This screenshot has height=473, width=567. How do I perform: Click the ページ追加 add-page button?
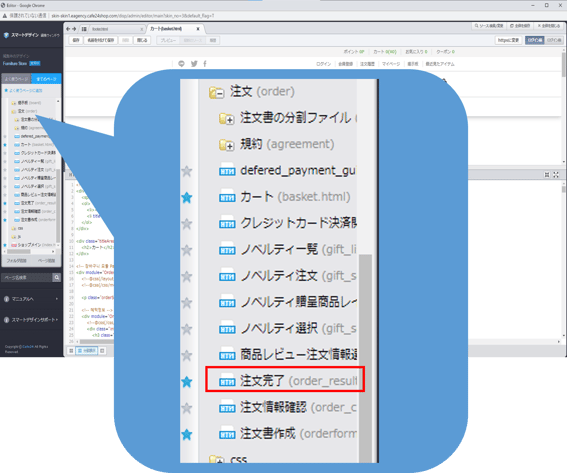(46, 261)
